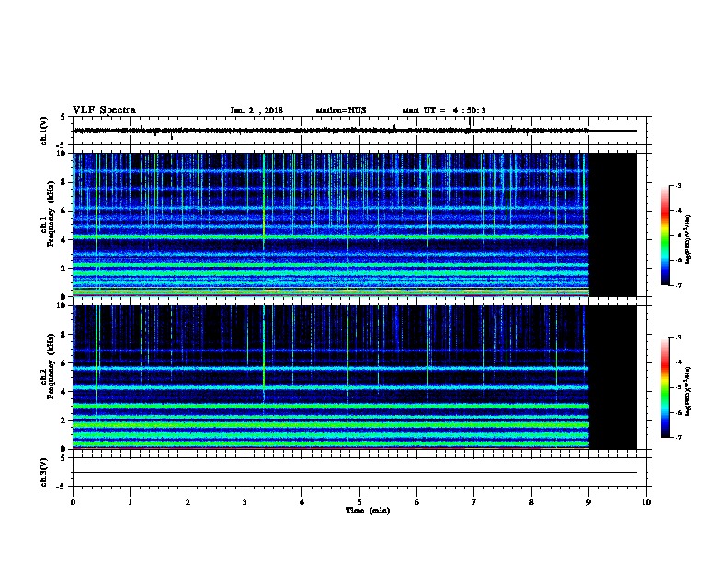The height and width of the screenshot is (563, 728).
Task: Click the "start UT = 4:50:3" header text
Action: coord(444,110)
